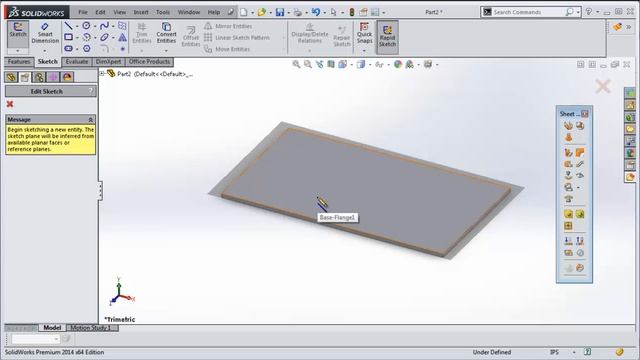The width and height of the screenshot is (640, 360).
Task: Select the Line sketch tool
Action: 68,26
